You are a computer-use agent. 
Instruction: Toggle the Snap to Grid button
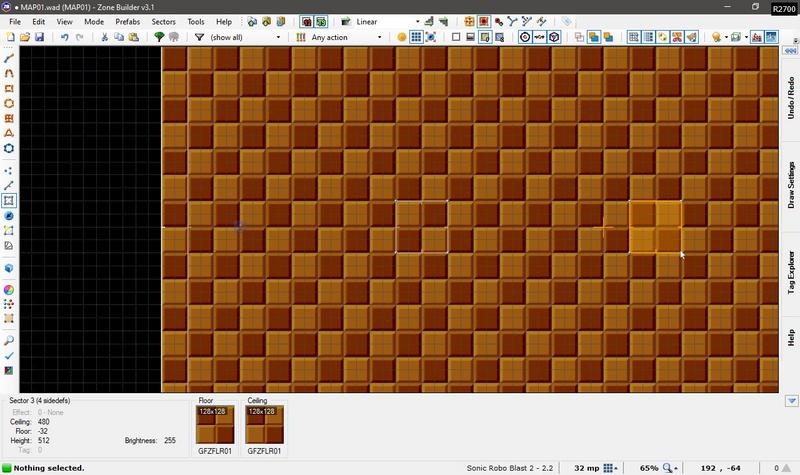[x=415, y=37]
